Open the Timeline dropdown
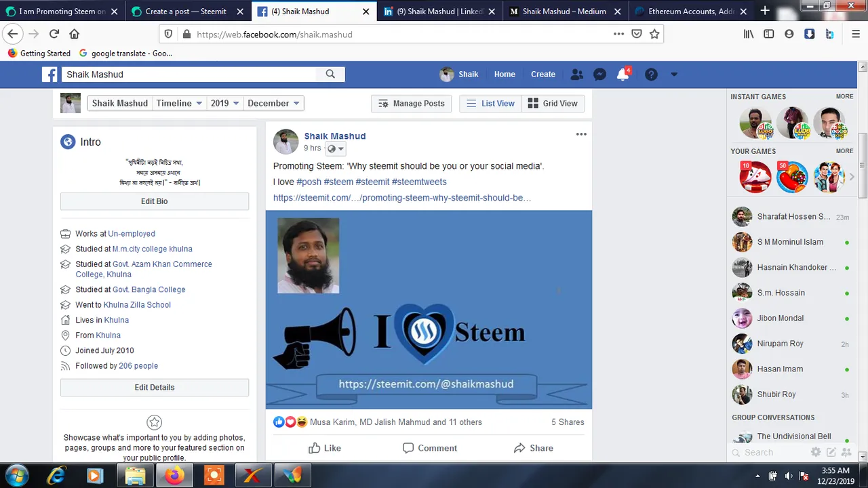 [x=179, y=103]
